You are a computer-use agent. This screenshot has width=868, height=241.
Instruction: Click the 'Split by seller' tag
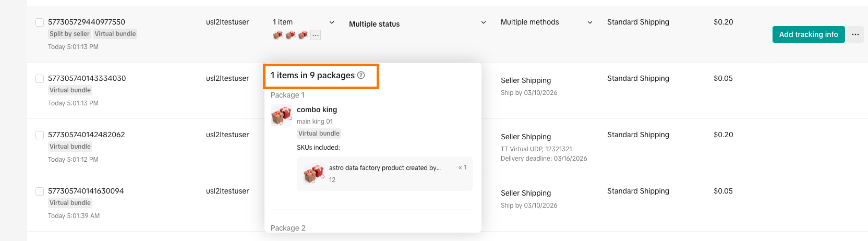(70, 34)
